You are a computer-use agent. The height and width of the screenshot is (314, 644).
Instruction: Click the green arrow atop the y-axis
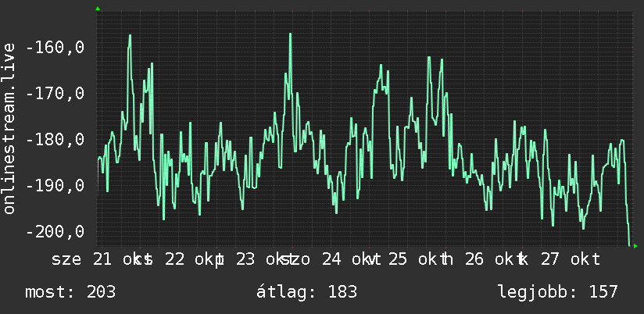(98, 9)
